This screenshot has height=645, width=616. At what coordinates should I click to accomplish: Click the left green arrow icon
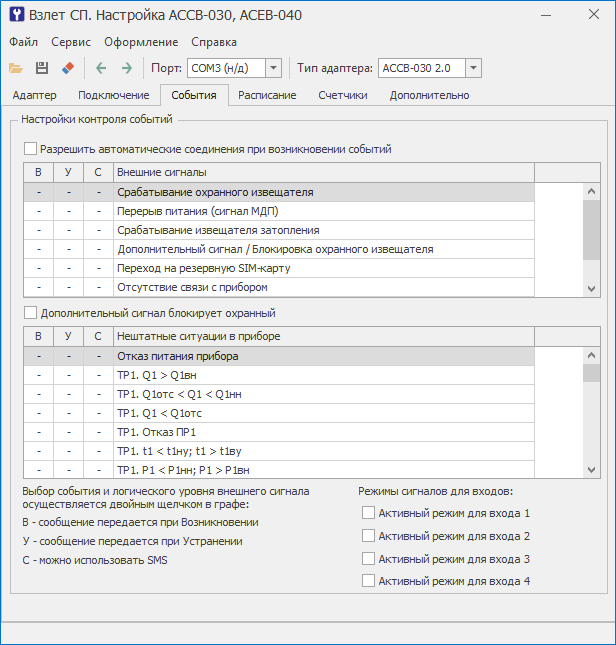click(x=101, y=68)
